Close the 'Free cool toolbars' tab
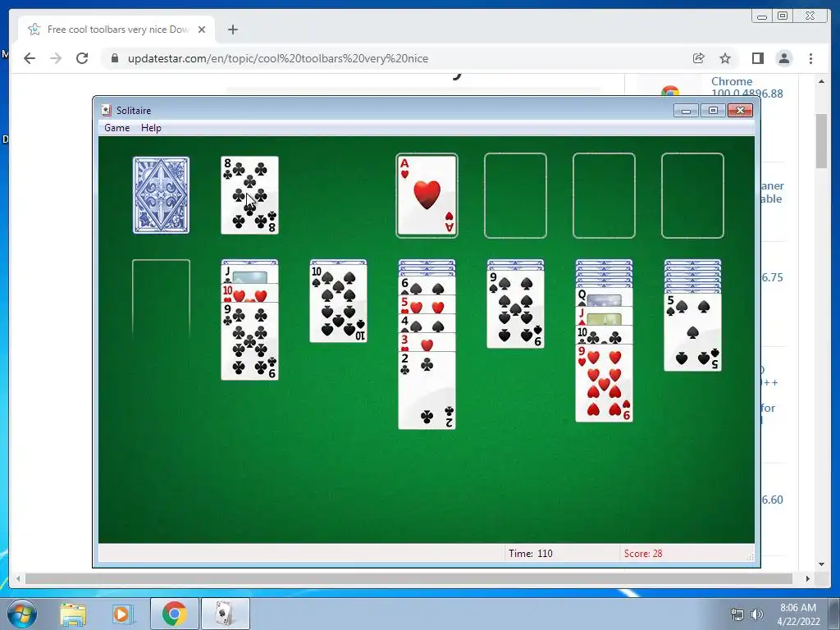Screen dimensions: 840x630 coord(202,30)
